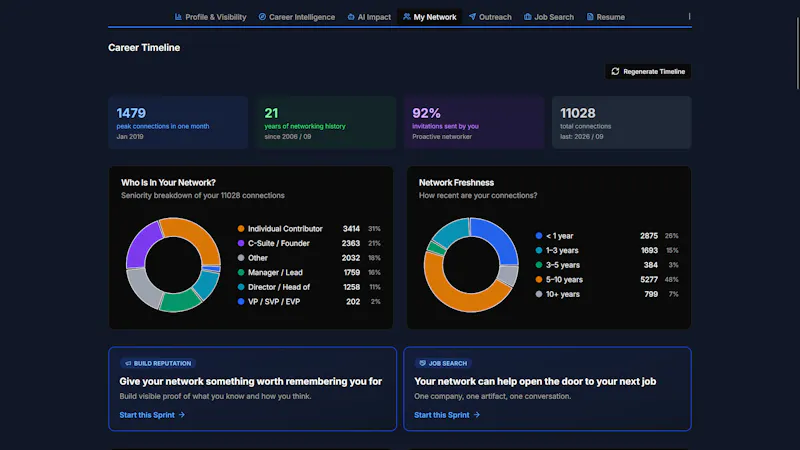Click the green Manager / Lead legend dot
This screenshot has width=800, height=450.
(241, 272)
